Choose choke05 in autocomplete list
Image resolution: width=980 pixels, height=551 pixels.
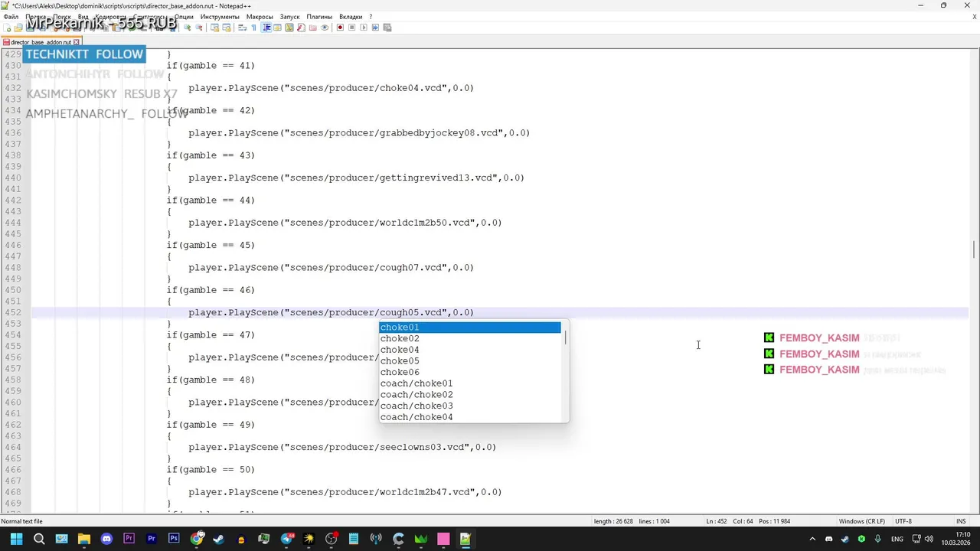tap(470, 361)
